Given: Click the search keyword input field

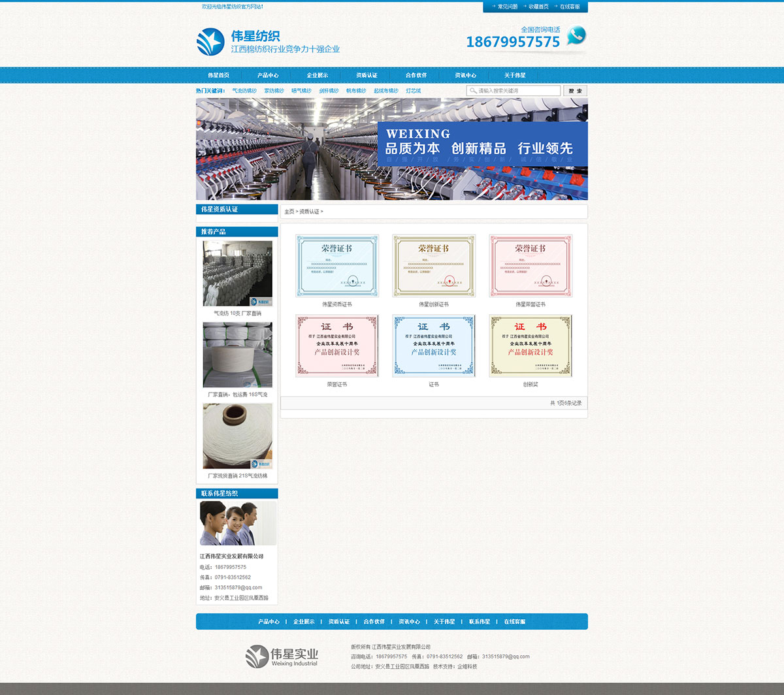Looking at the screenshot, I should [517, 91].
